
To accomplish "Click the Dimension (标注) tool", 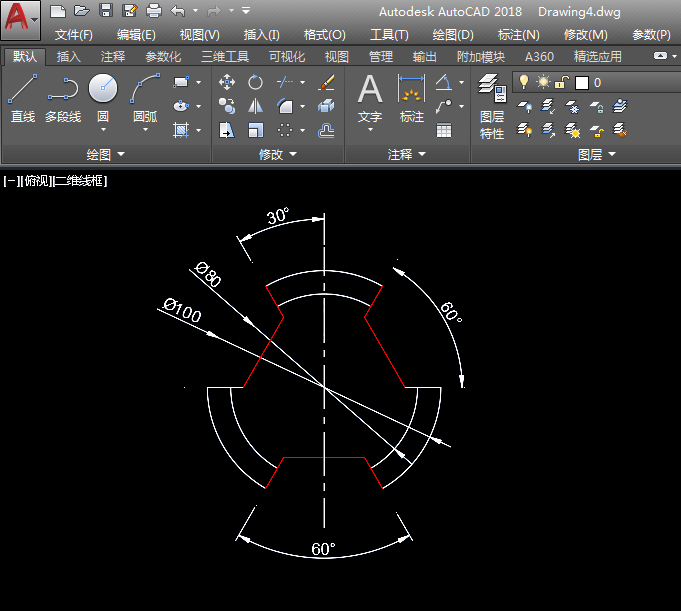I will [x=411, y=98].
